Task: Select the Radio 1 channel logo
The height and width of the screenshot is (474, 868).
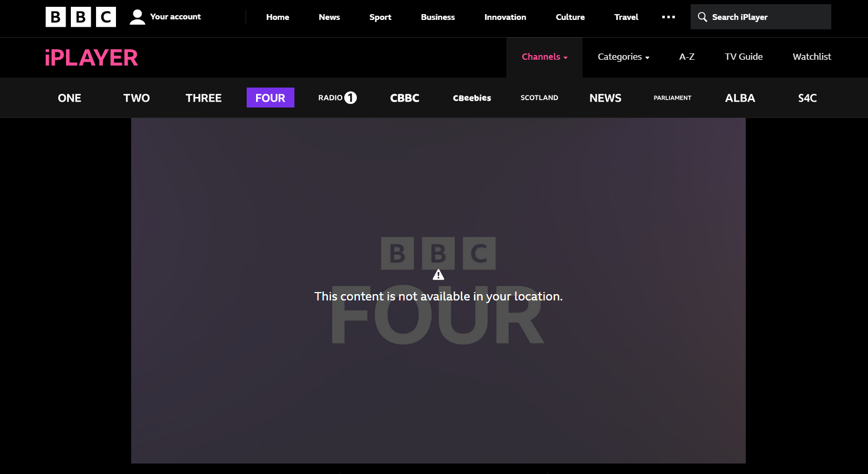Action: 337,98
